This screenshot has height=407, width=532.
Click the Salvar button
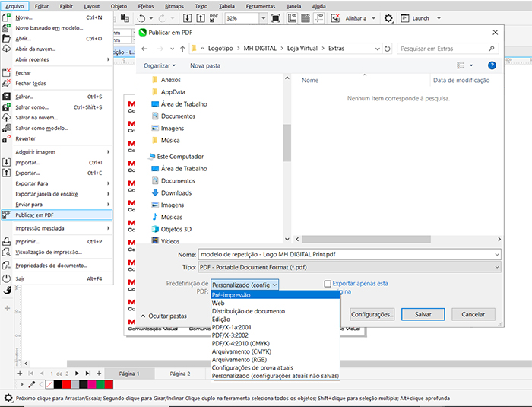click(x=423, y=314)
